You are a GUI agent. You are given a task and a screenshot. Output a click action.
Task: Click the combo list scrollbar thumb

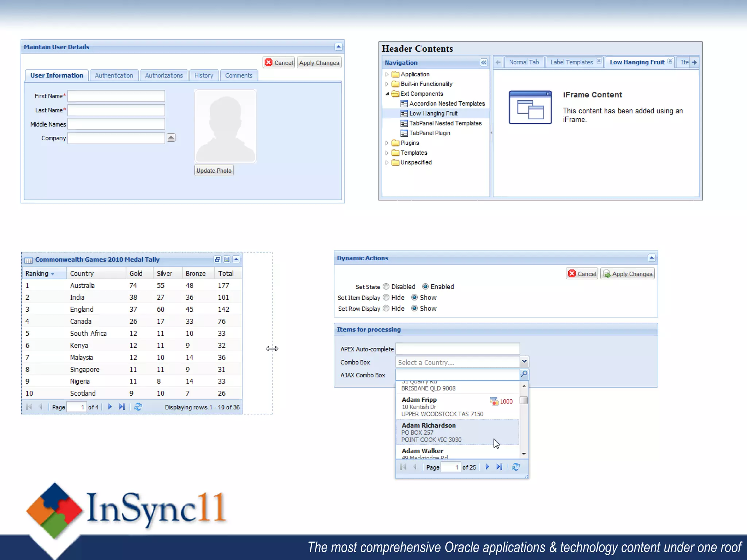tap(524, 400)
